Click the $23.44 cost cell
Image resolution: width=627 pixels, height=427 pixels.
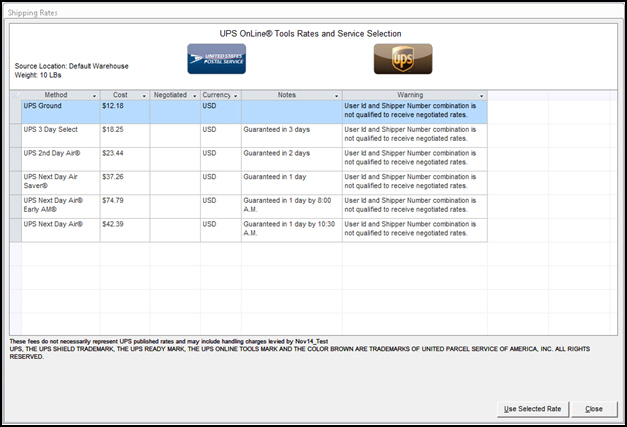(x=125, y=159)
